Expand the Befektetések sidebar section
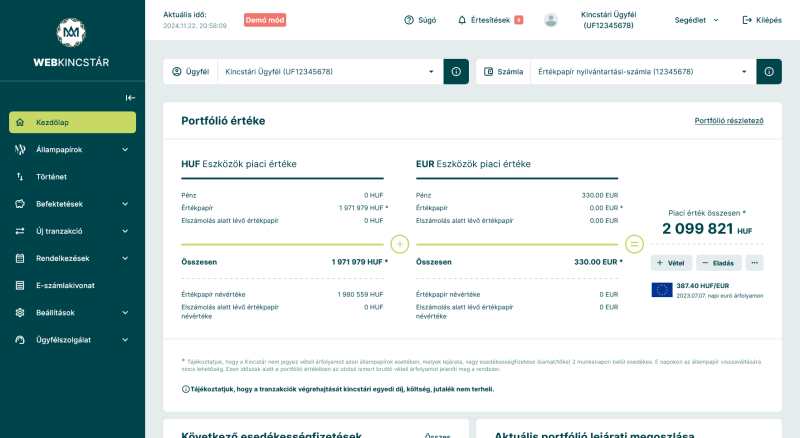The height and width of the screenshot is (438, 800). point(72,204)
